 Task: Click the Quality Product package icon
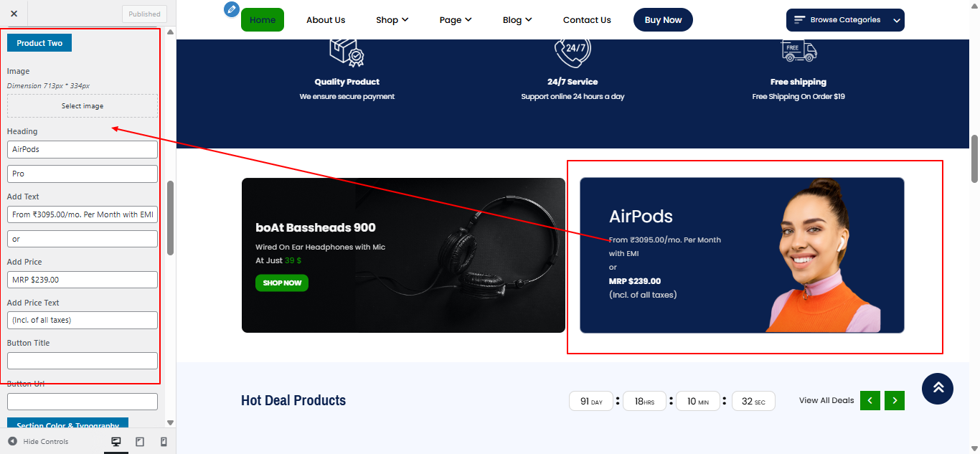pyautogui.click(x=347, y=52)
